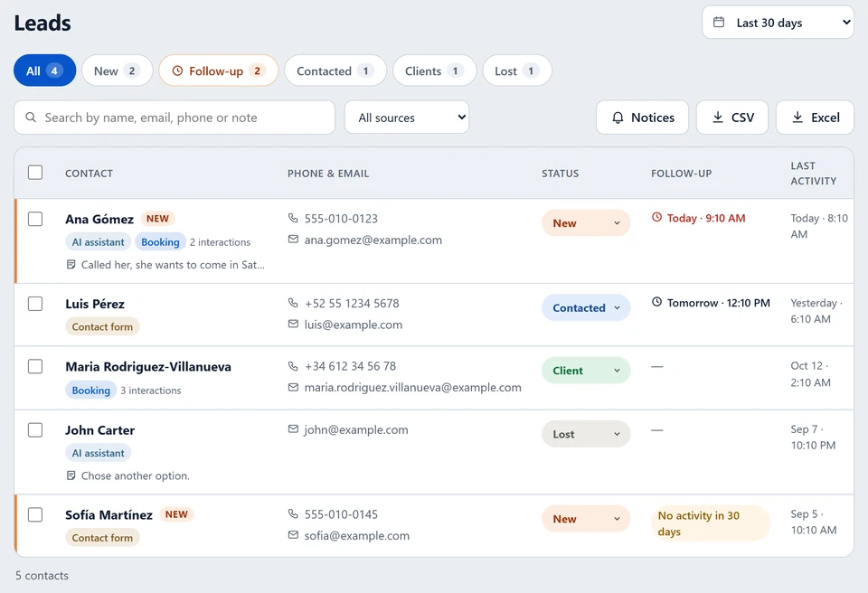Click John Carter's AI assistant tag
This screenshot has width=868, height=593.
pyautogui.click(x=98, y=453)
